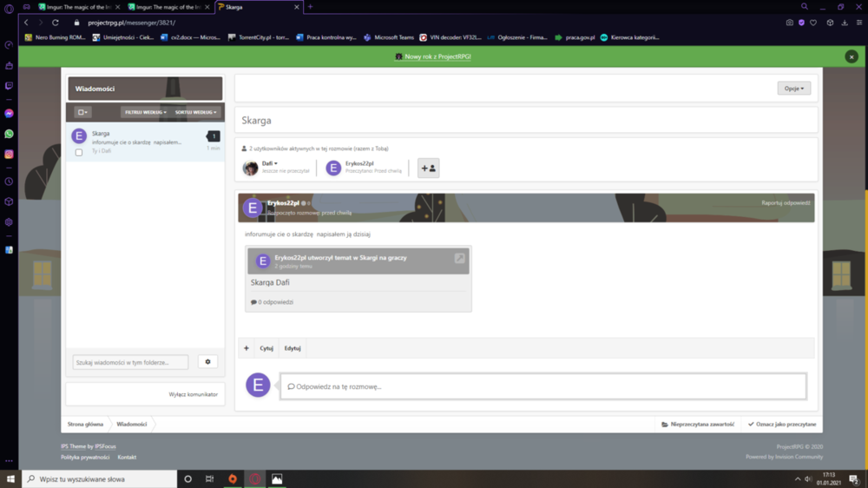Open Nieprzeczytana zawartość link
This screenshot has width=868, height=488.
[x=698, y=425]
